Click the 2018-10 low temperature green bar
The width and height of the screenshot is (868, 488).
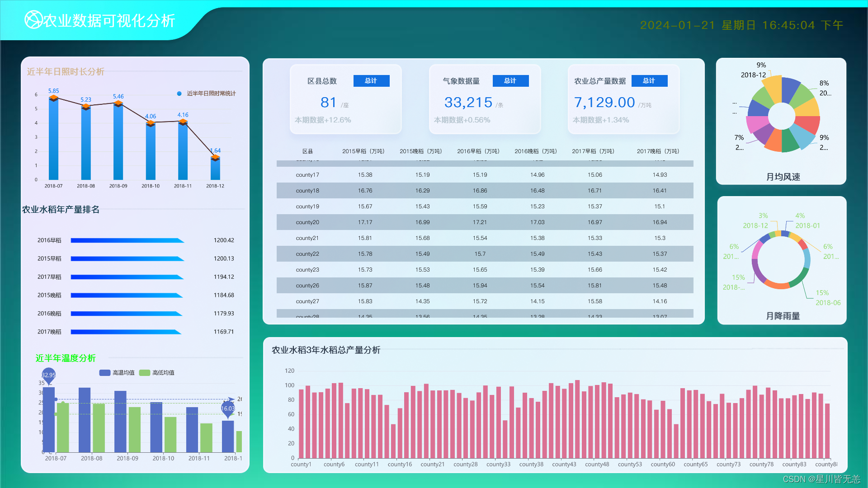click(x=170, y=435)
